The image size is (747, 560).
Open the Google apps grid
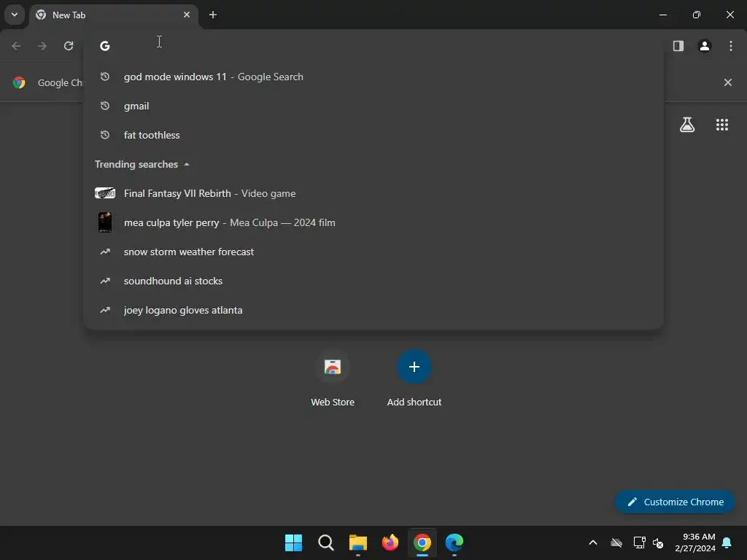click(722, 125)
